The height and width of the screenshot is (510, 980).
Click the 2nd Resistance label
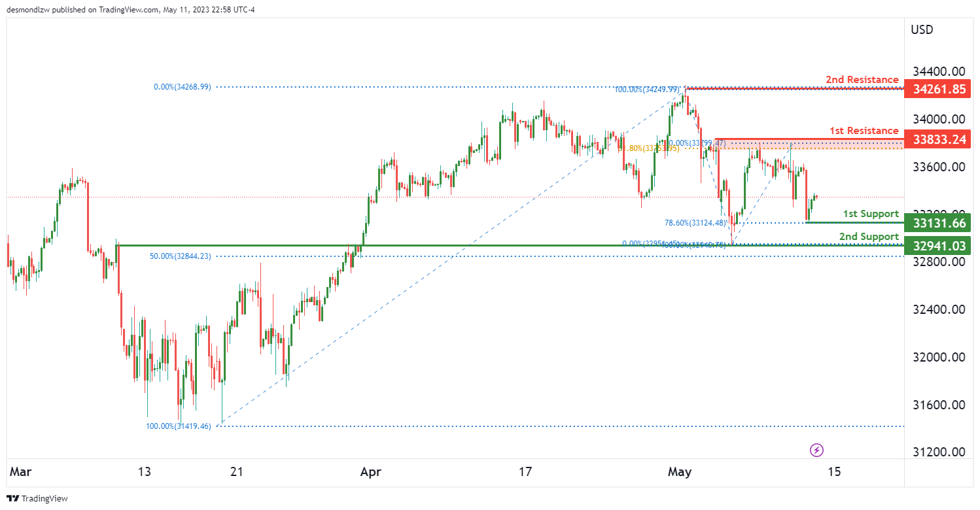click(x=862, y=80)
